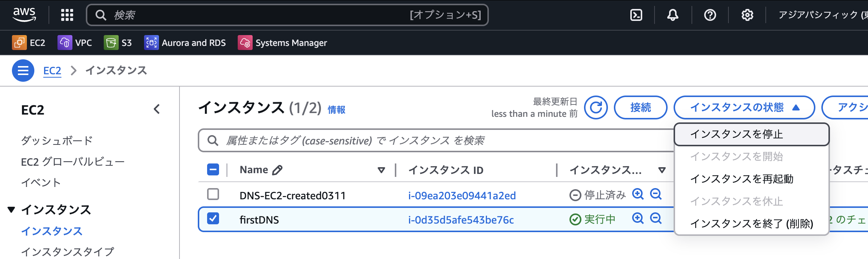
Task: Click the edit pencil beside Name column
Action: click(x=277, y=170)
